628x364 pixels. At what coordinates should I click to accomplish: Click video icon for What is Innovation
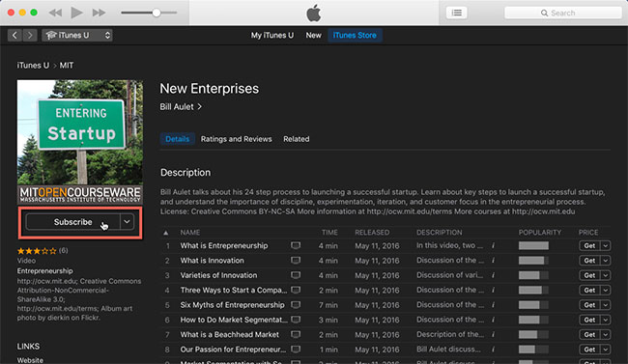[x=296, y=261]
